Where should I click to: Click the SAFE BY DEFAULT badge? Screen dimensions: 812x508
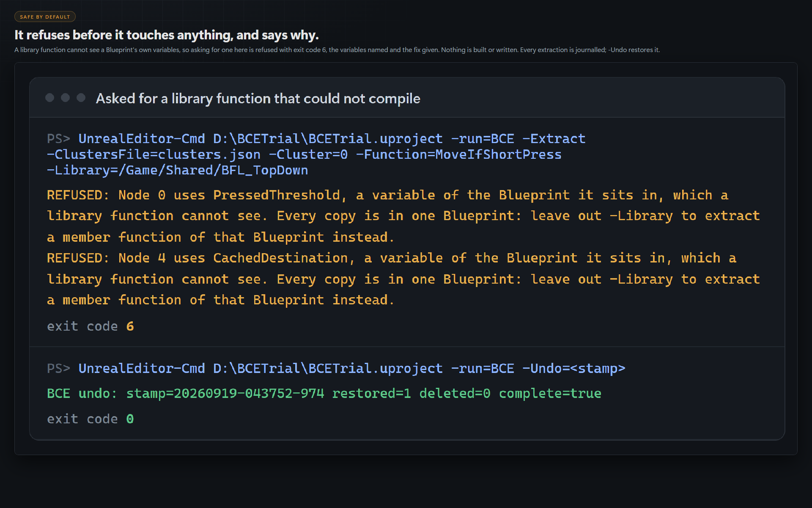click(45, 17)
